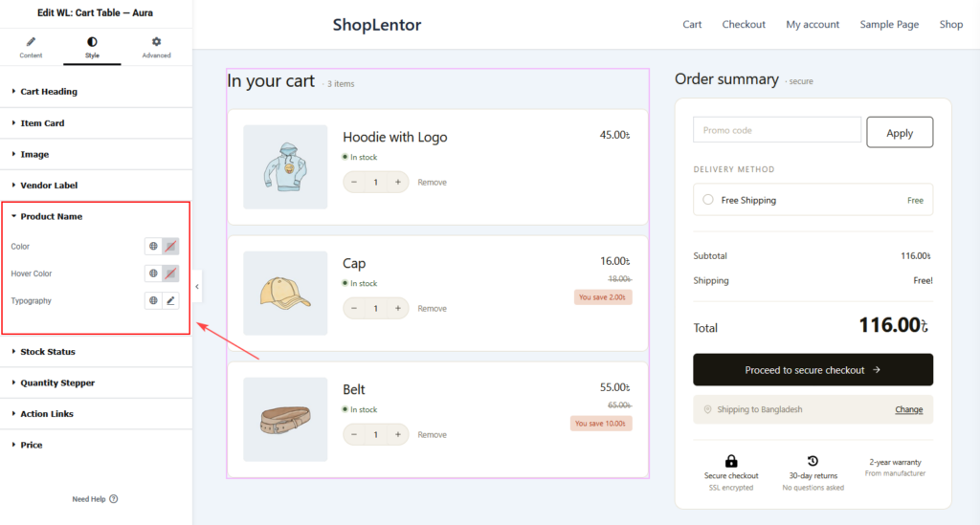Switch to the Content tab
This screenshot has width=980, height=525.
[x=31, y=47]
